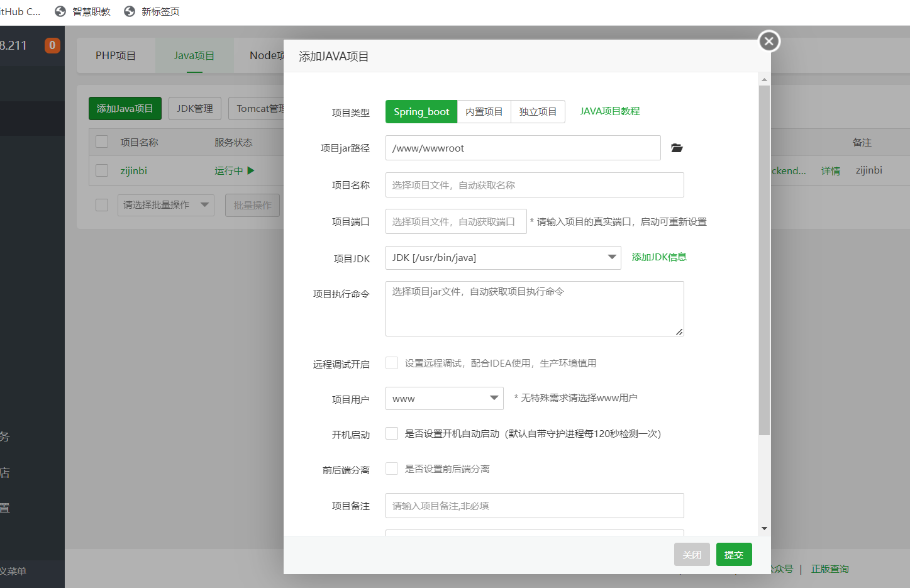Click the project name input field

pos(534,185)
